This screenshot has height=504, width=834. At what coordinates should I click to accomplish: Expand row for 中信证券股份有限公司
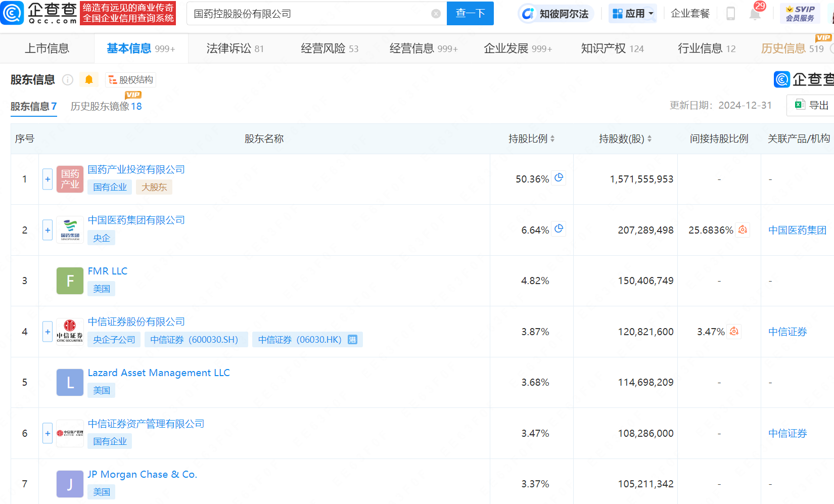[48, 332]
